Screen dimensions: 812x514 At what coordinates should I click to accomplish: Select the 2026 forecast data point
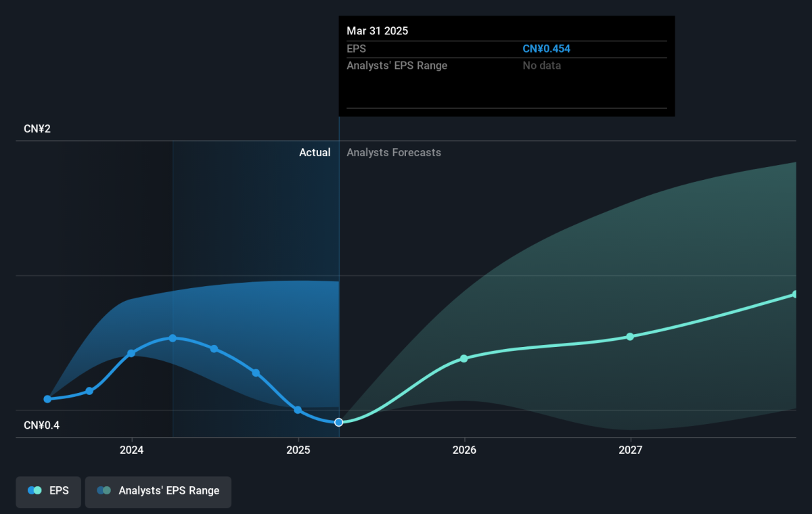pos(464,358)
